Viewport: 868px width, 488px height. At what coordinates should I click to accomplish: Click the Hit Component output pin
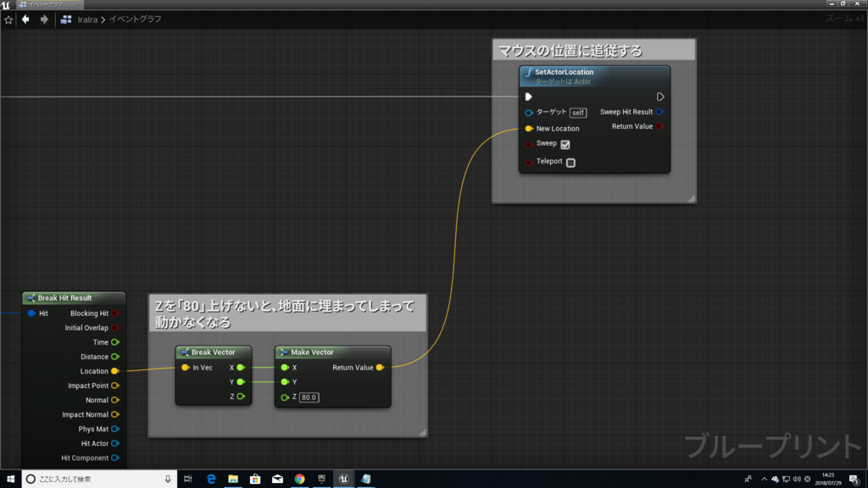114,457
